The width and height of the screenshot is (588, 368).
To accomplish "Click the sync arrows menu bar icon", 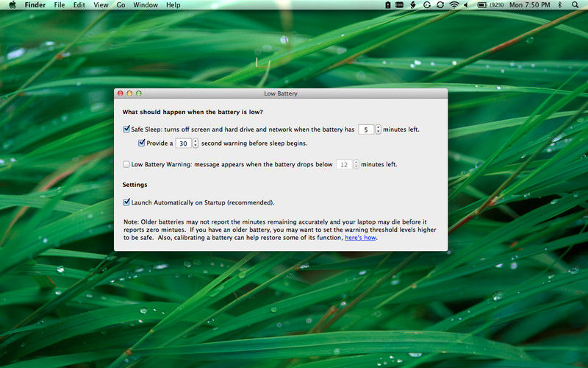I will [x=440, y=5].
